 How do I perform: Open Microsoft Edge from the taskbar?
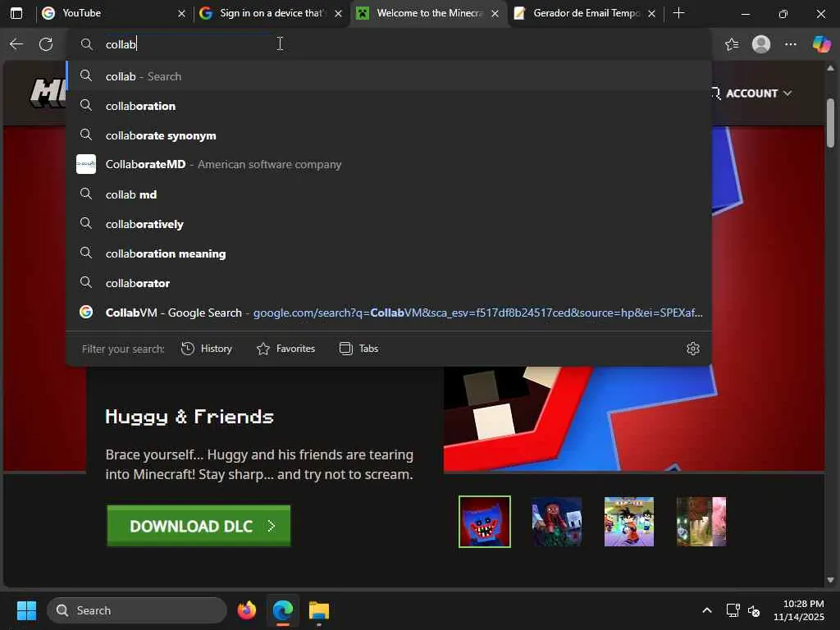point(283,610)
